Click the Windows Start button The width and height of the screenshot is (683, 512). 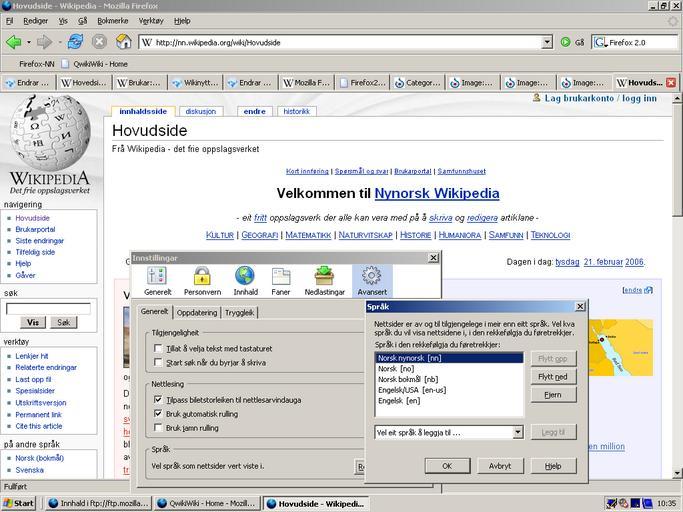19,503
